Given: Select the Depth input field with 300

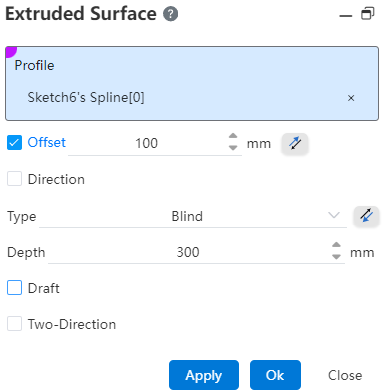Looking at the screenshot, I should [x=188, y=252].
